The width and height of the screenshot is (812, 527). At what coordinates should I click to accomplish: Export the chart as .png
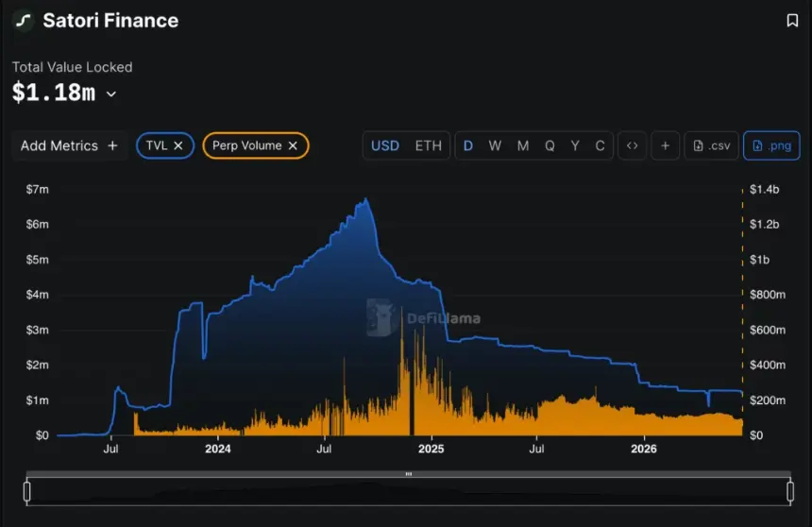tap(771, 145)
